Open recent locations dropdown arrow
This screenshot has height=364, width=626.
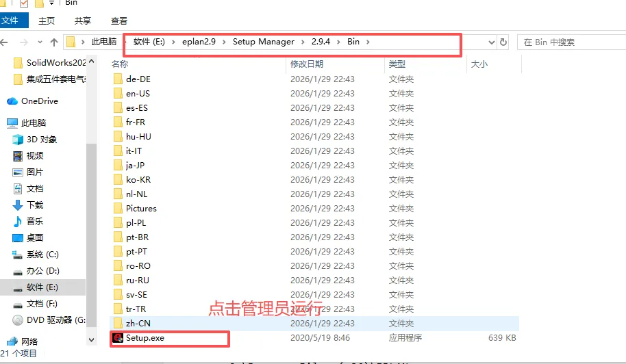pyautogui.click(x=40, y=42)
